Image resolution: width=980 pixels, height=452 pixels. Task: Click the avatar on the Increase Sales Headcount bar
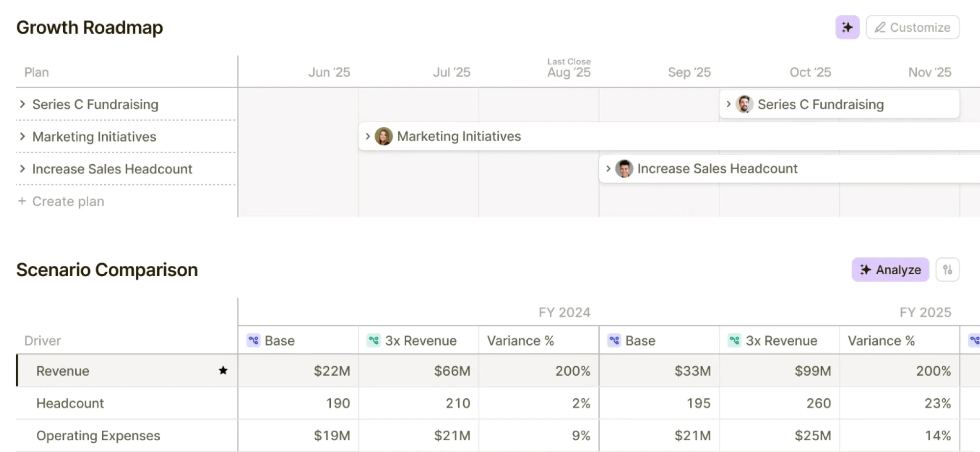point(624,168)
